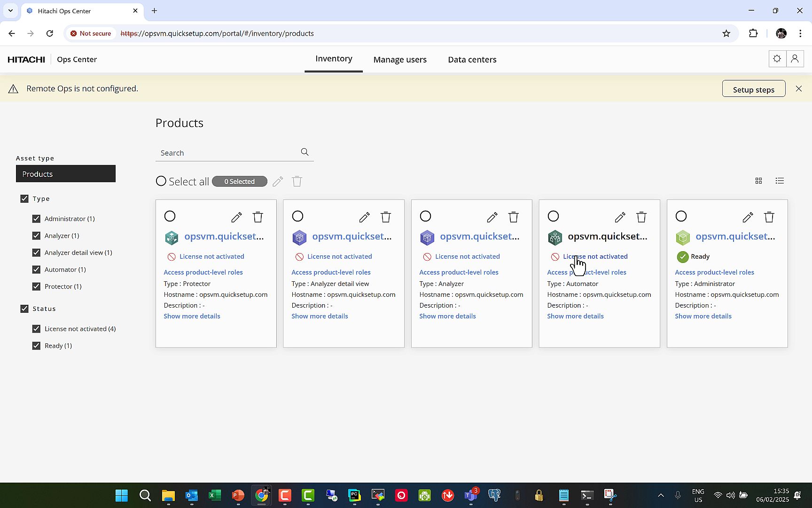Show more details on the Protector card
The image size is (812, 508).
[x=192, y=316]
